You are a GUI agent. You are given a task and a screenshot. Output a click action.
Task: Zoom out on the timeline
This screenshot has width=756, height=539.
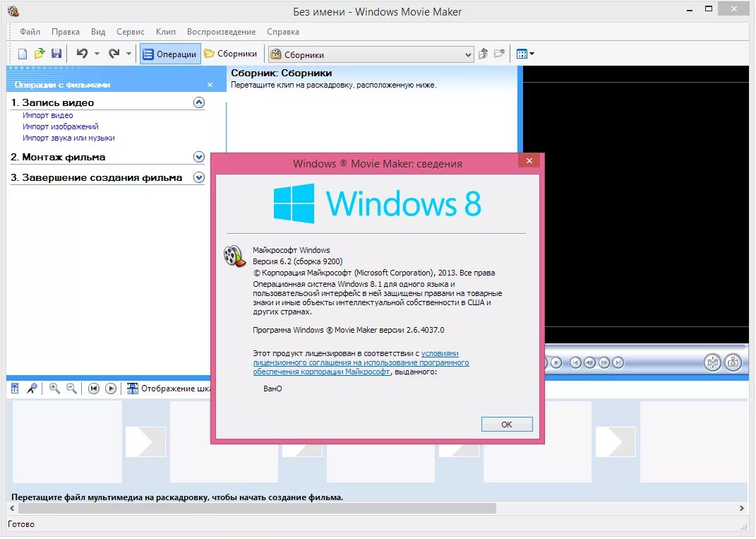coord(71,389)
